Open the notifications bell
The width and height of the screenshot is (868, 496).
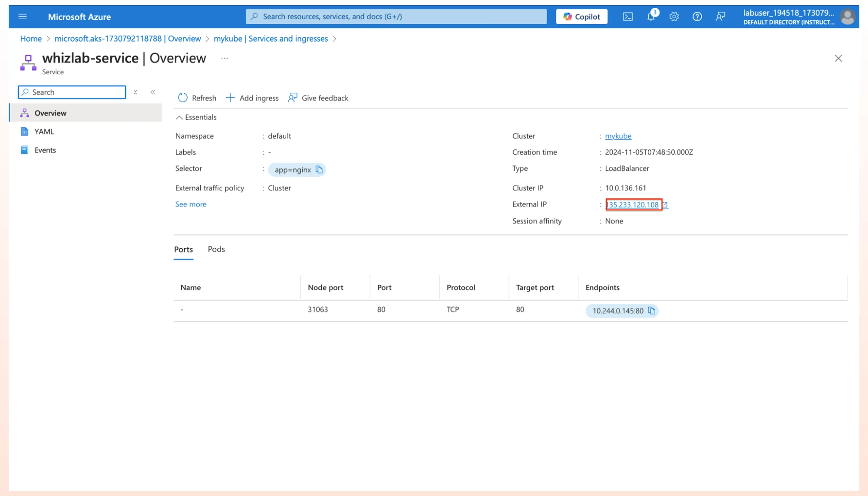point(651,16)
